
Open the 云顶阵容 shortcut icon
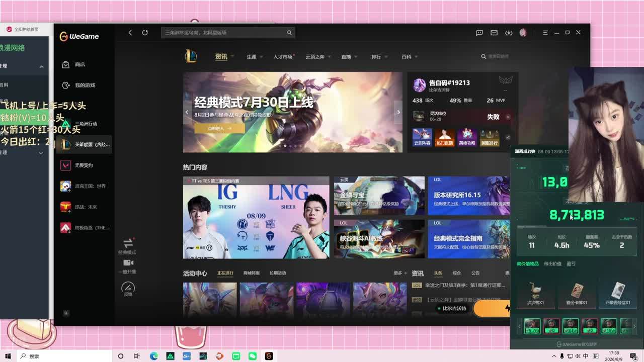422,137
